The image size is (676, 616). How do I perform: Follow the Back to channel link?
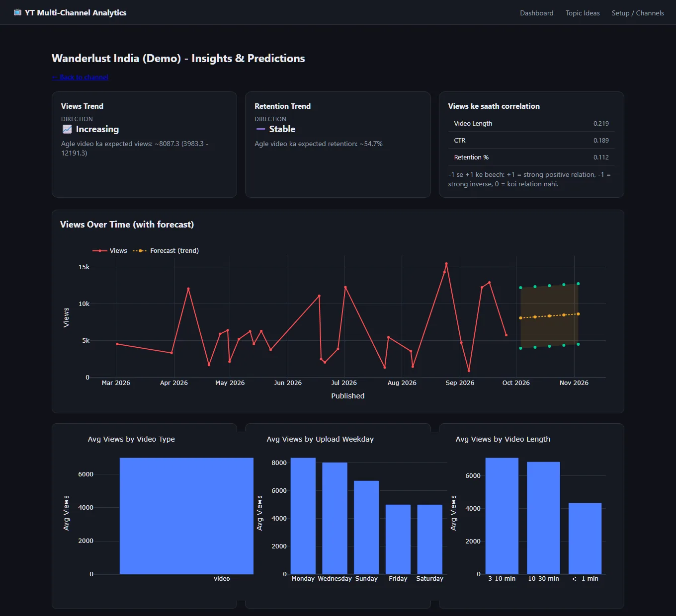(x=80, y=77)
